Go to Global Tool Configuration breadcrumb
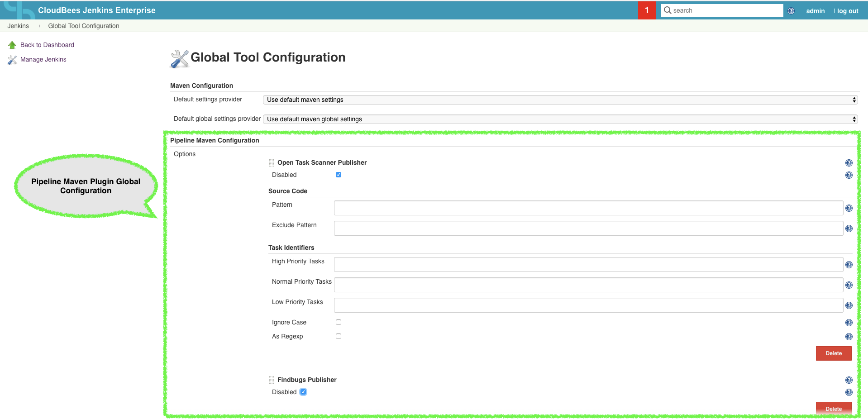The width and height of the screenshot is (868, 419). tap(84, 26)
